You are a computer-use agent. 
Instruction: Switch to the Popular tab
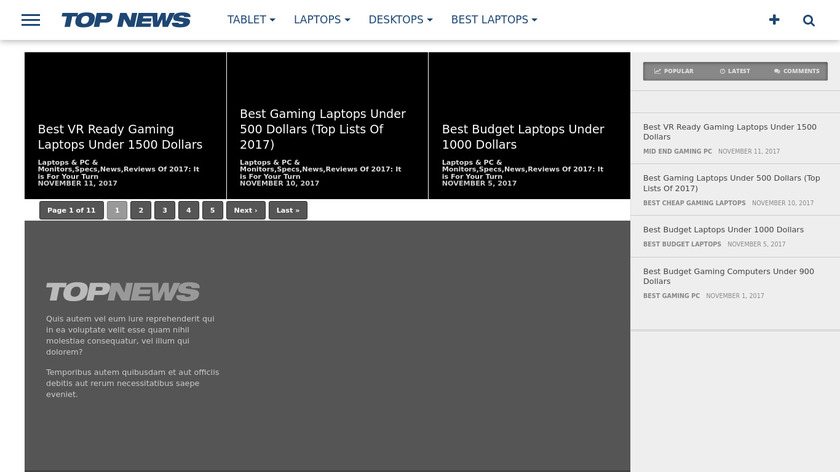click(673, 71)
